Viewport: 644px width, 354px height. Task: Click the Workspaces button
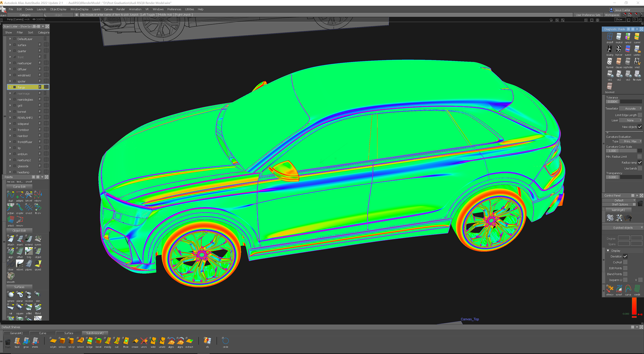612,15
